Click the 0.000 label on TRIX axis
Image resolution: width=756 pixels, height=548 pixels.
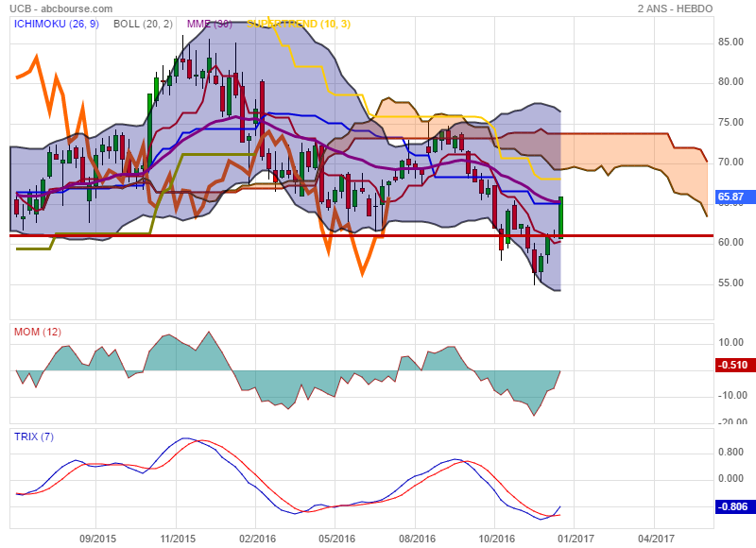tap(730, 479)
